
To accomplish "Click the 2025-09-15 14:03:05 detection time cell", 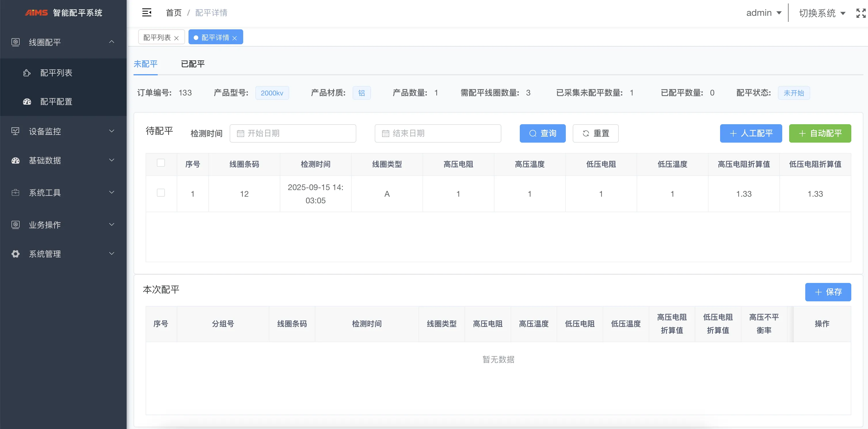I will pyautogui.click(x=316, y=194).
